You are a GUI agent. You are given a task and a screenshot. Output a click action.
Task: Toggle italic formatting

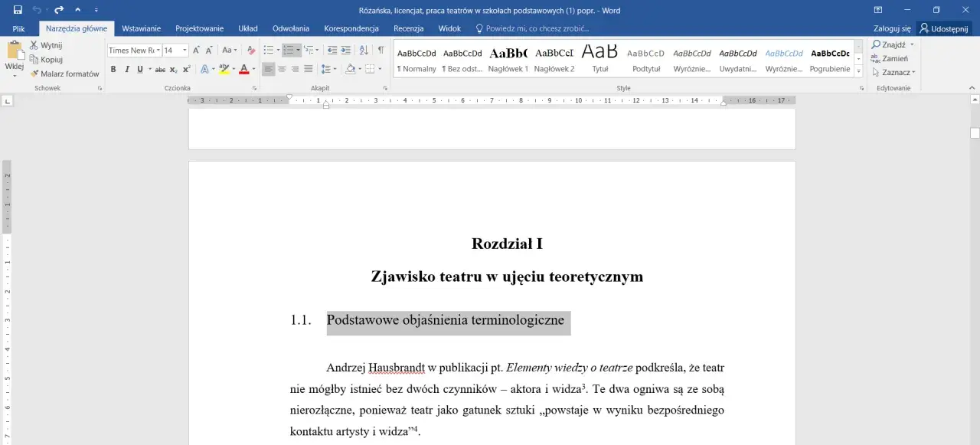point(126,69)
